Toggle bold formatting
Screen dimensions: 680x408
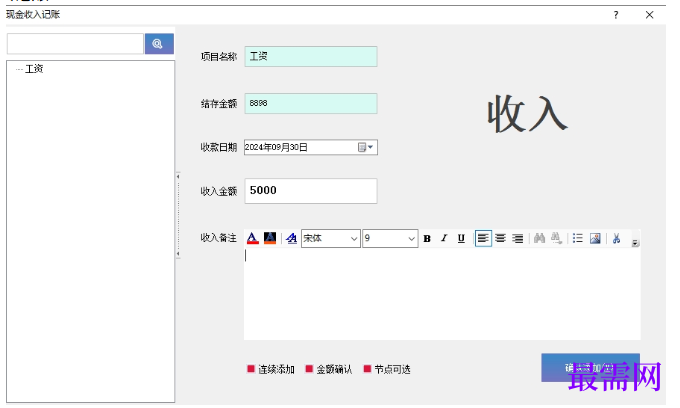[427, 238]
